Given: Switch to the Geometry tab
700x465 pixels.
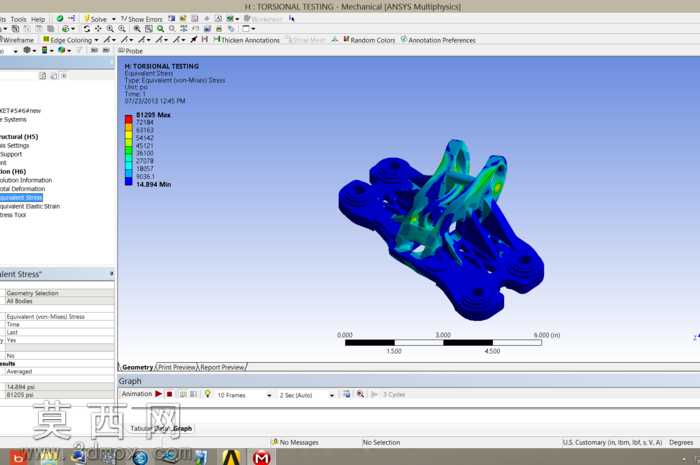Looking at the screenshot, I should tap(137, 367).
